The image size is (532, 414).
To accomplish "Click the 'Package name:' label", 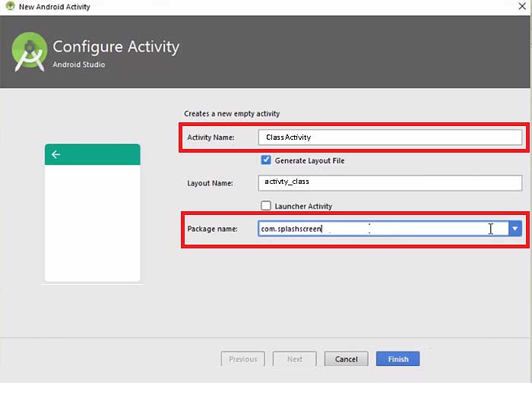I will coord(212,229).
